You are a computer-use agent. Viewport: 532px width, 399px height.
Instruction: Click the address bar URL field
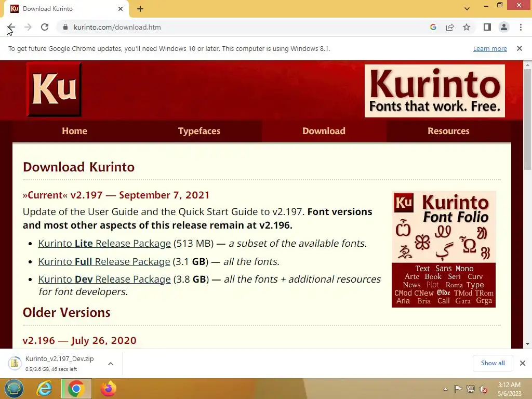(244, 27)
